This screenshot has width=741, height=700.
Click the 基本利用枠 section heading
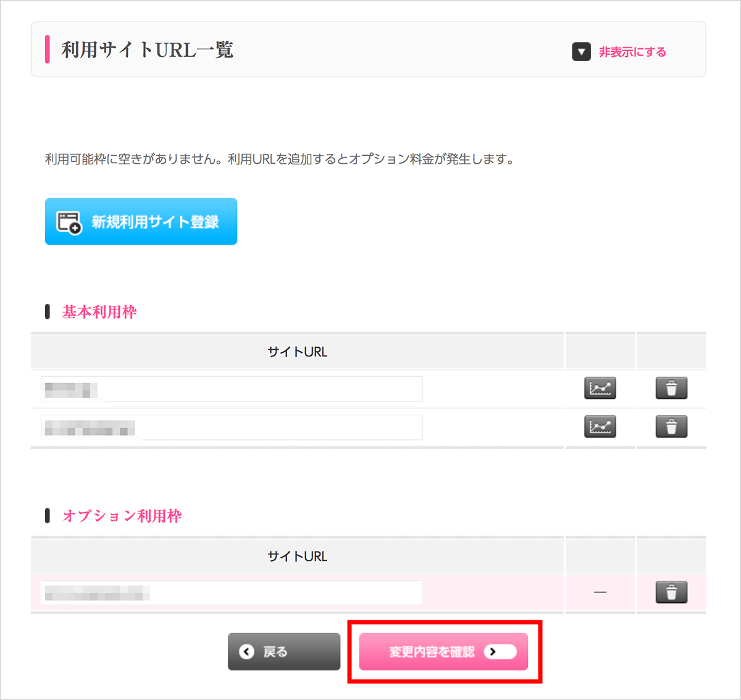click(x=99, y=312)
